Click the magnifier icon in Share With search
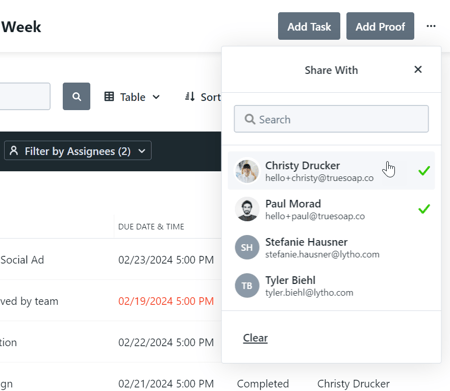The height and width of the screenshot is (391, 450). pos(250,119)
